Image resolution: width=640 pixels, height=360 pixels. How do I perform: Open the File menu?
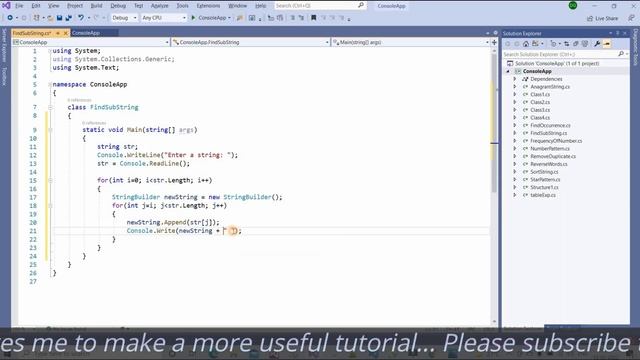19,6
